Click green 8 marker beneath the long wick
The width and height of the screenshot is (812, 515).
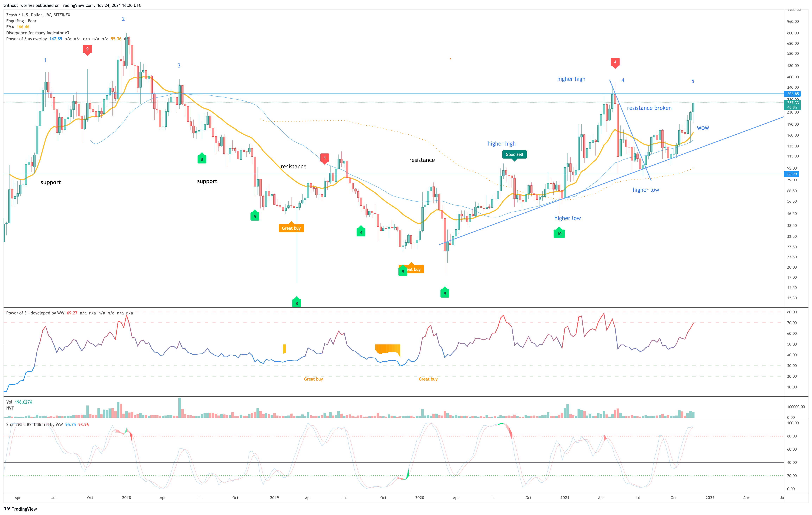pyautogui.click(x=297, y=302)
